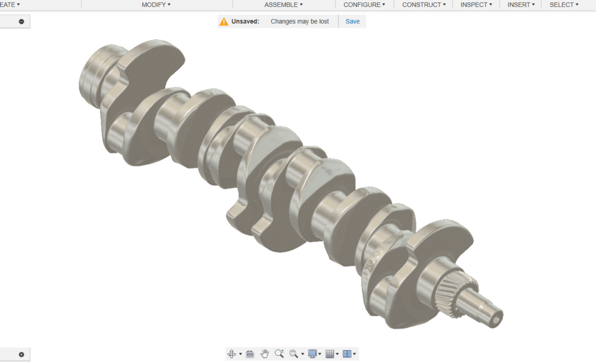Open the ASSEMBLE menu
Viewport: 596px width, 364px height.
tap(283, 4)
